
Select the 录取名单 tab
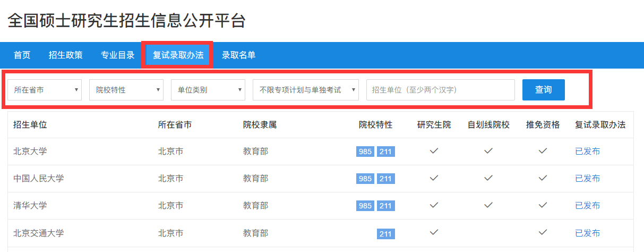coord(238,55)
